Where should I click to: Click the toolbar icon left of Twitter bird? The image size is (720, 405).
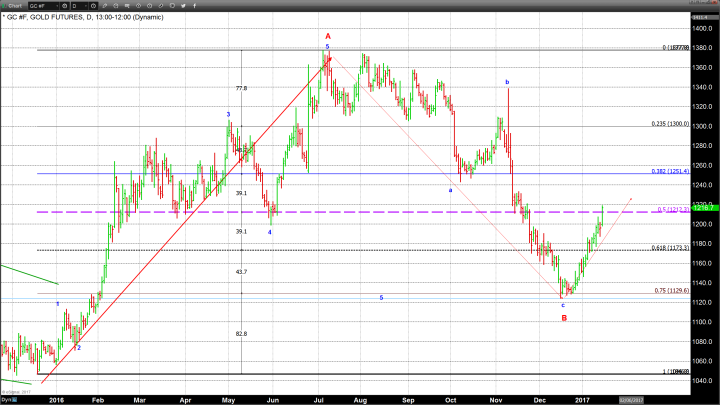click(172, 6)
